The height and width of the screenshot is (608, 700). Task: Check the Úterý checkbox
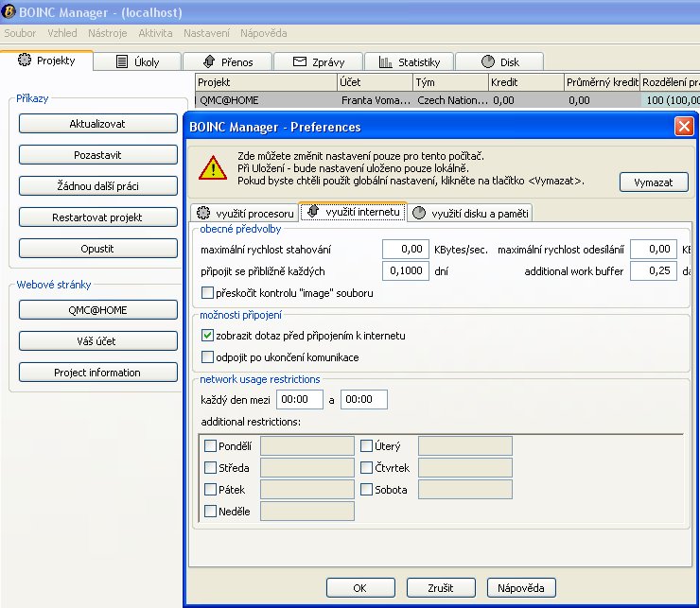coord(366,445)
